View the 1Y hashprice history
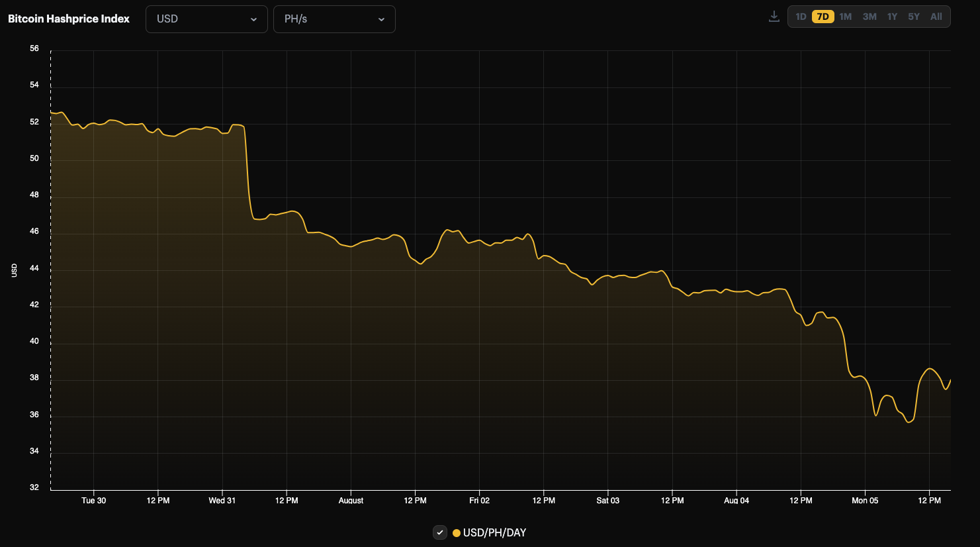 (891, 17)
